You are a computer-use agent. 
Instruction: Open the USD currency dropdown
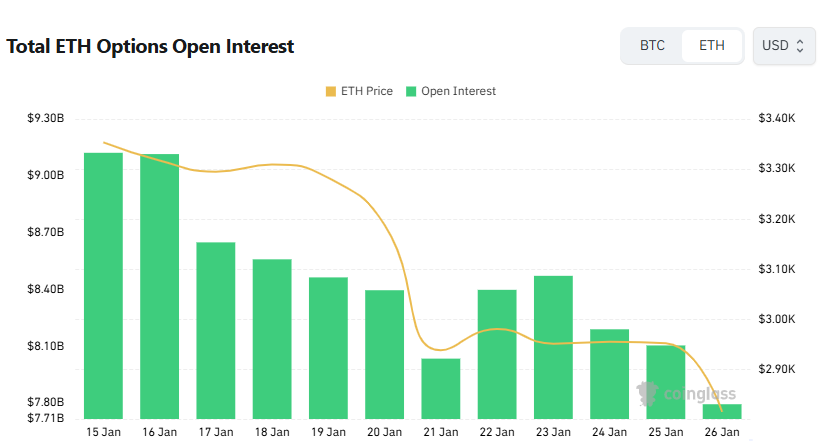click(x=781, y=46)
